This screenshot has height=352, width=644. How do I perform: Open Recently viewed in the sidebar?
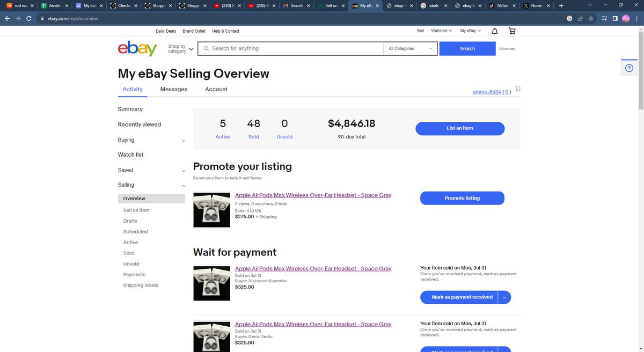(x=140, y=124)
